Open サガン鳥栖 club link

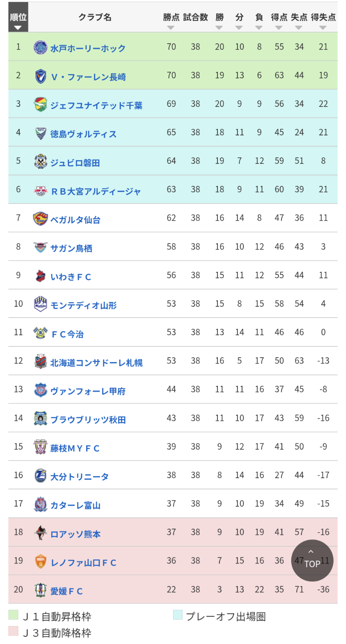[71, 248]
